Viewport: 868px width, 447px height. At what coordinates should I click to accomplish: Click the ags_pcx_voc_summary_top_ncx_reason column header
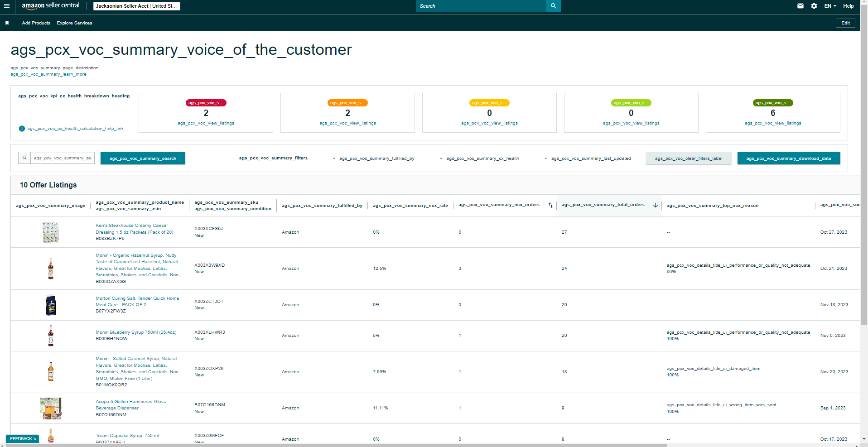click(x=713, y=206)
